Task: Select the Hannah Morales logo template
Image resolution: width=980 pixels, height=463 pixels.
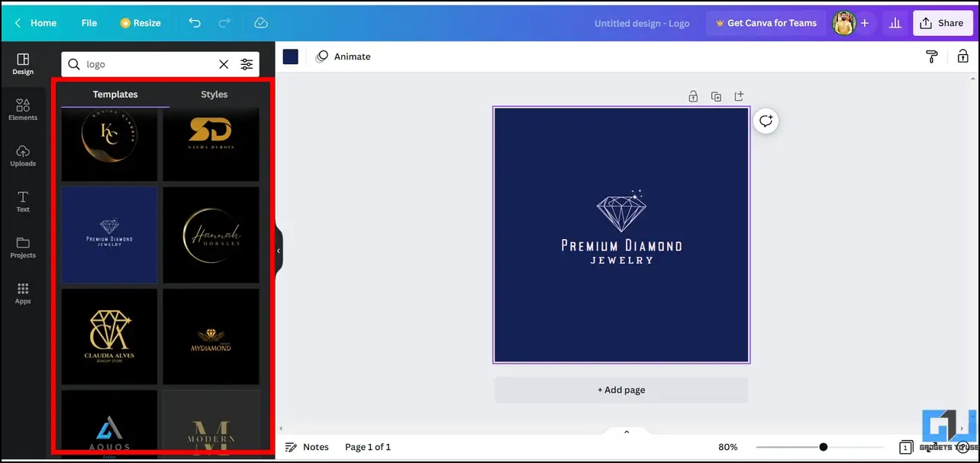Action: [211, 235]
